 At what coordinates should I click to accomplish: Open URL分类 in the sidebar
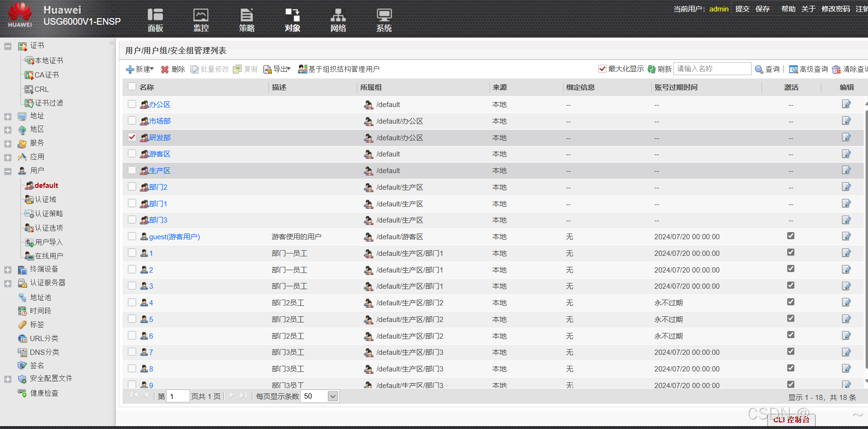(x=44, y=339)
